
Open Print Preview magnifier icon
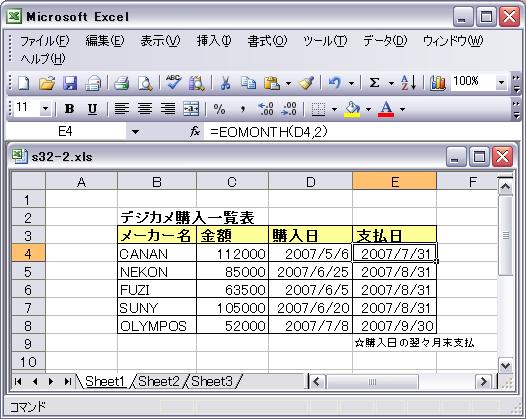[145, 83]
